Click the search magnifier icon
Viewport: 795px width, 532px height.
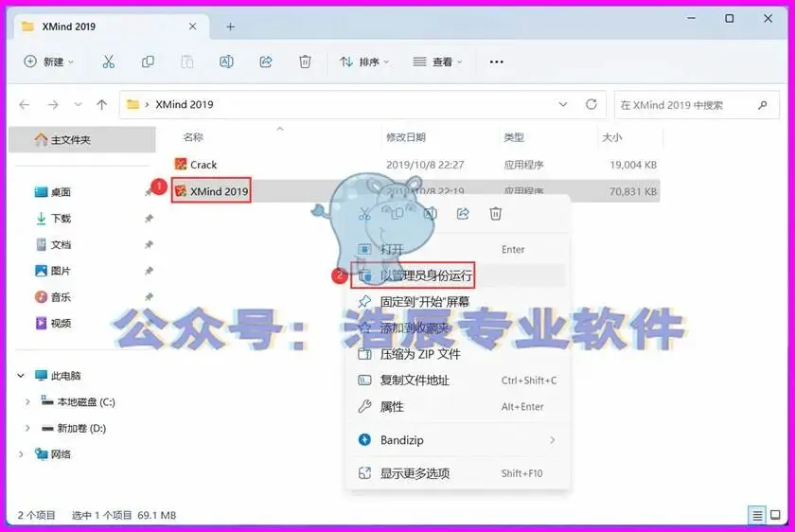[762, 105]
